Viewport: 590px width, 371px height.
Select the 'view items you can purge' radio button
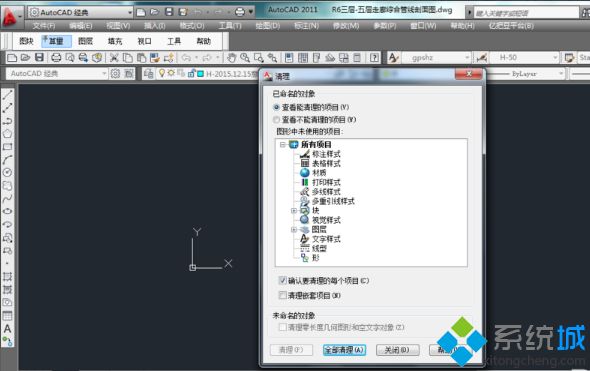(x=277, y=107)
